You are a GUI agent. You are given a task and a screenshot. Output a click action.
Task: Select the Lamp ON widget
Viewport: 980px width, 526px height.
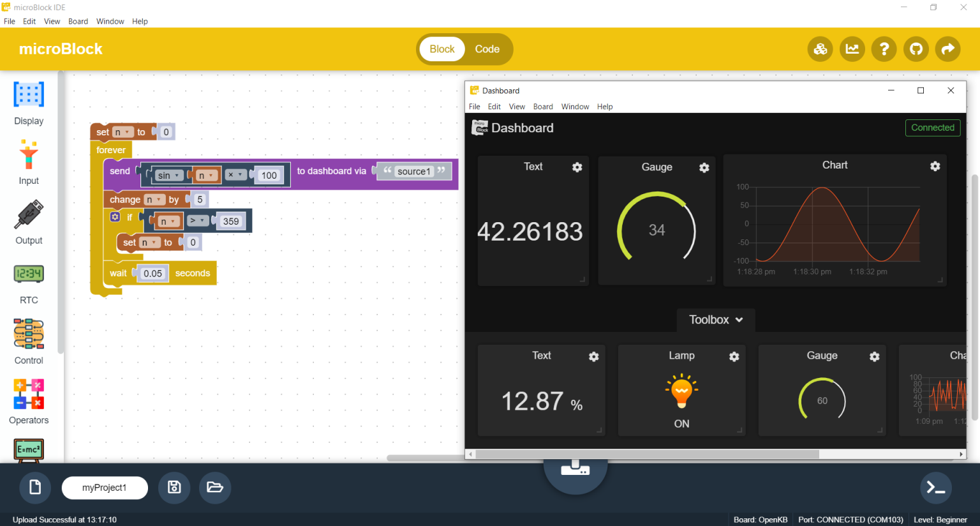681,391
